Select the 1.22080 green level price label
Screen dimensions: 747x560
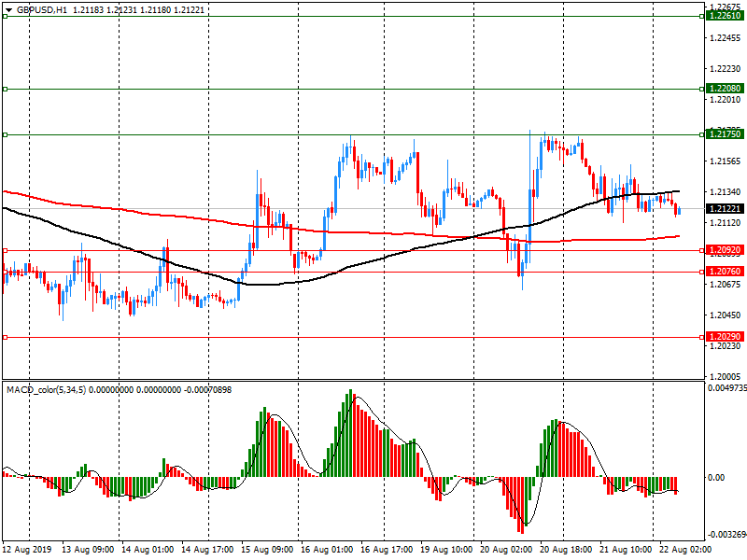pyautogui.click(x=725, y=89)
